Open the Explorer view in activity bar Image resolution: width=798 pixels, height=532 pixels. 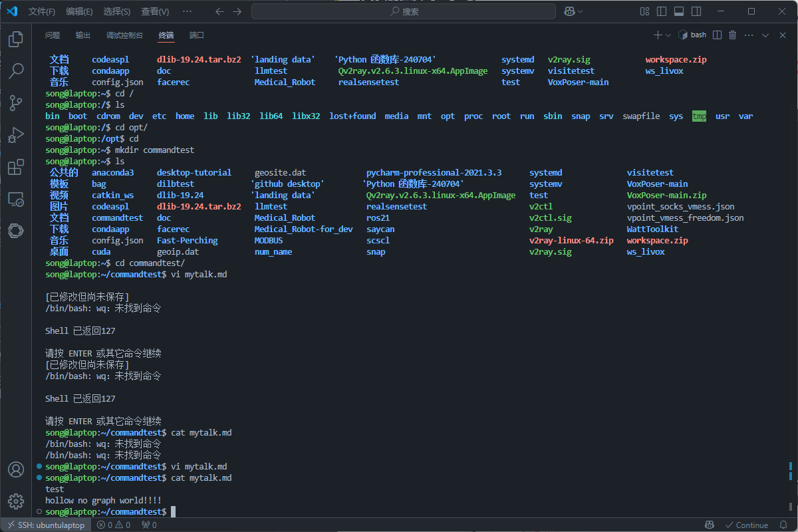pos(16,39)
